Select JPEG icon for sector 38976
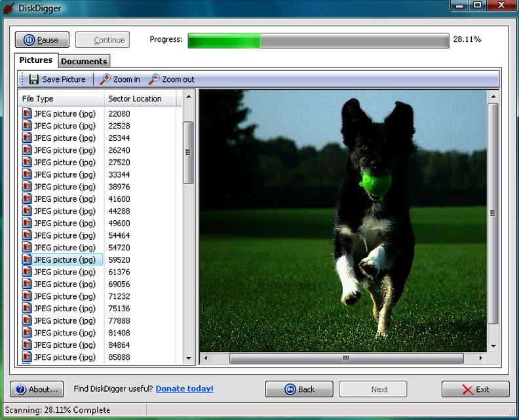This screenshot has height=420, width=519. 27,187
